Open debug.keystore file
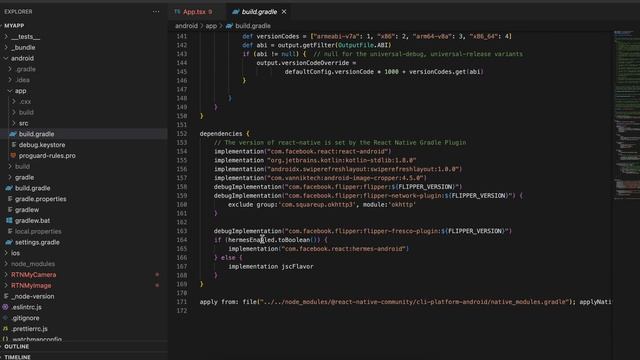Image resolution: width=640 pixels, height=360 pixels. 42,145
